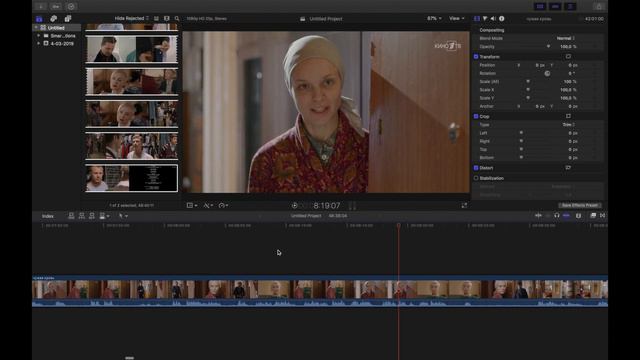640x360 pixels.
Task: Expand the Smart Collections folder triangle
Action: click(39, 36)
